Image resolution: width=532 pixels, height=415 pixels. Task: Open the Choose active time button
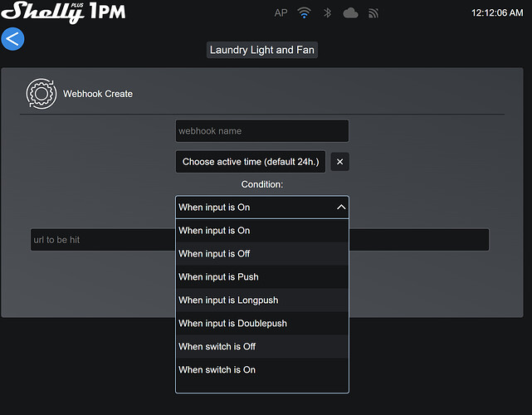click(x=251, y=162)
